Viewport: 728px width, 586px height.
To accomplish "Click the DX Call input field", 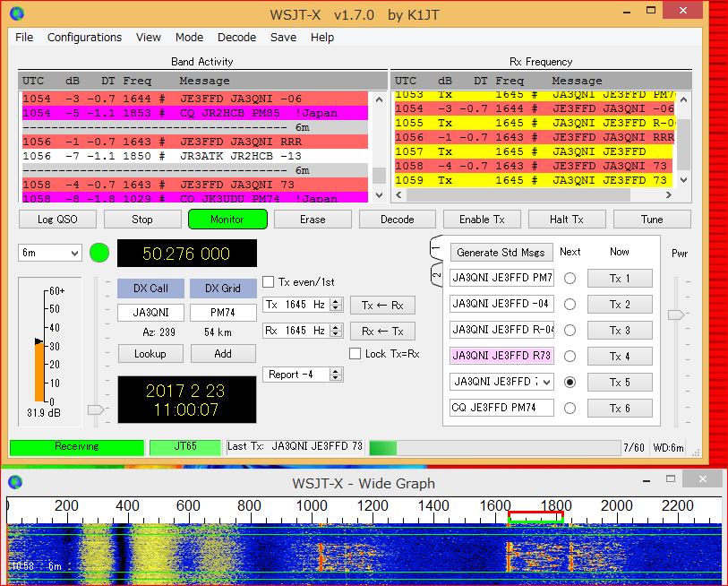I will (150, 314).
